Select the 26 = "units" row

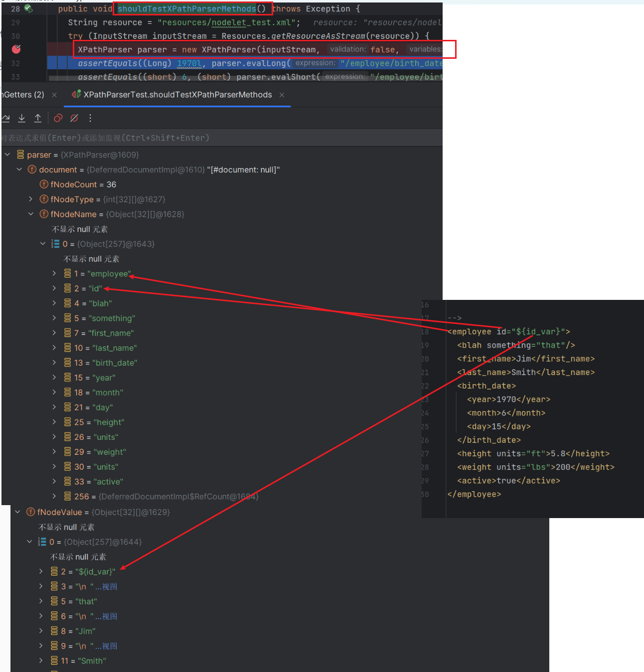click(96, 437)
